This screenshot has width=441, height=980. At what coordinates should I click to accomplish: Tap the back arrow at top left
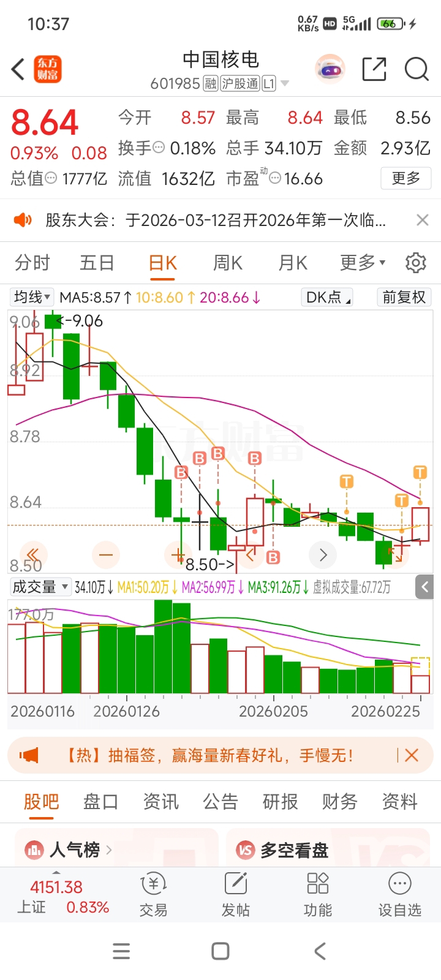pyautogui.click(x=18, y=69)
